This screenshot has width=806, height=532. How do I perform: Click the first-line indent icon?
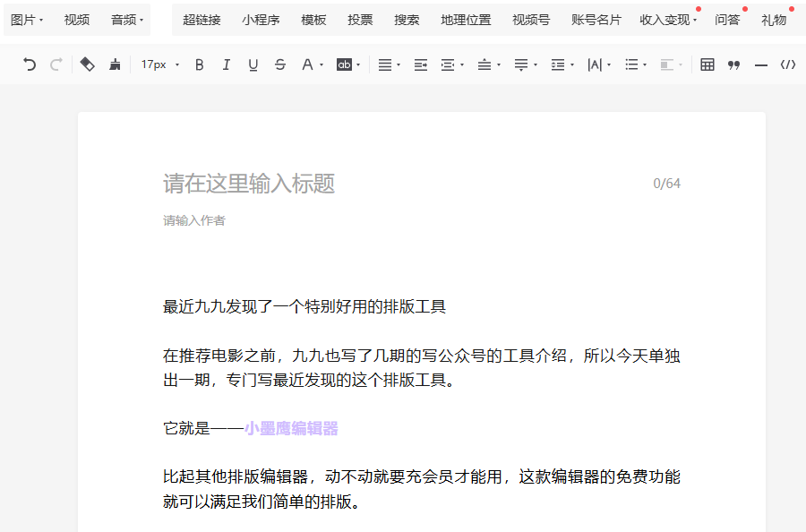tap(420, 64)
